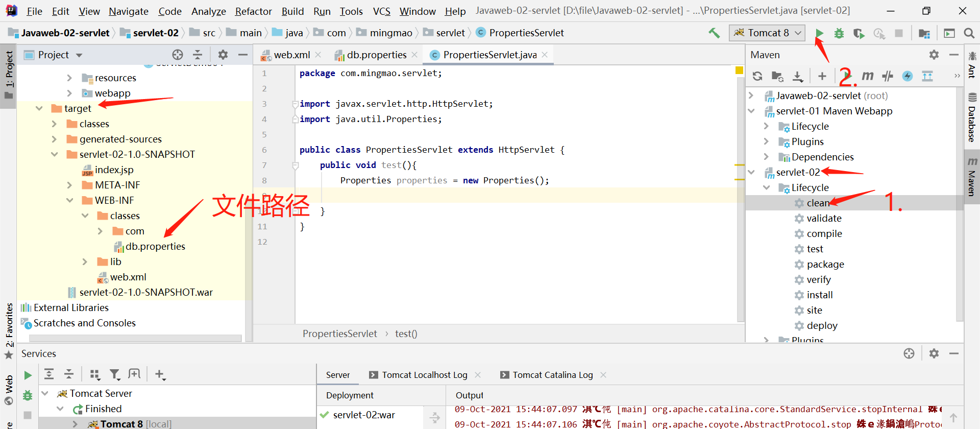Expand the lib folder chevron

[85, 261]
